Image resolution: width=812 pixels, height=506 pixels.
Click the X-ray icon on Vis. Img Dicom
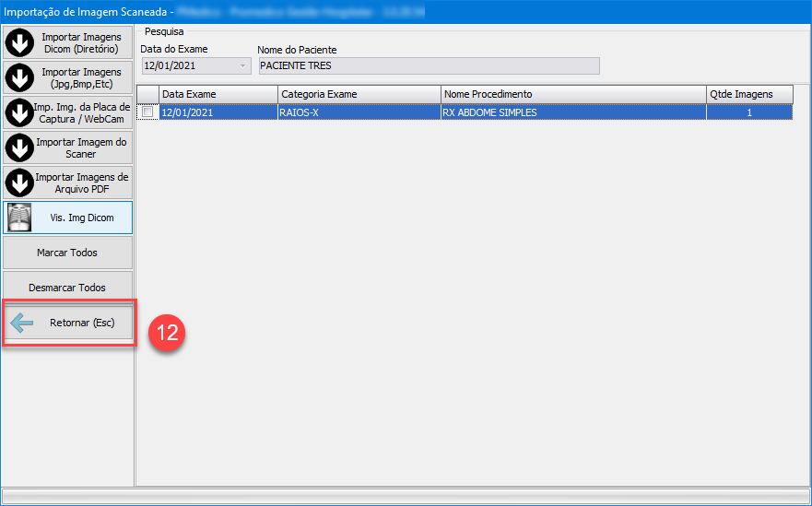19,218
